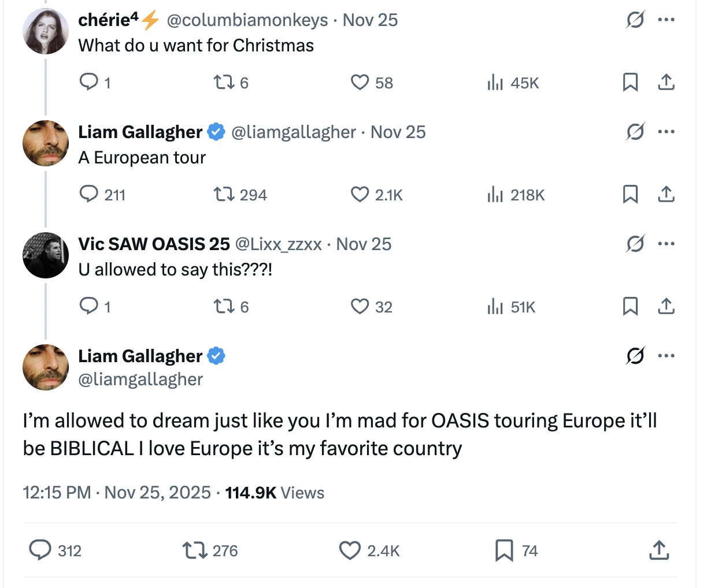
Task: Repost the main tweet with 276 reposts
Action: click(x=195, y=550)
